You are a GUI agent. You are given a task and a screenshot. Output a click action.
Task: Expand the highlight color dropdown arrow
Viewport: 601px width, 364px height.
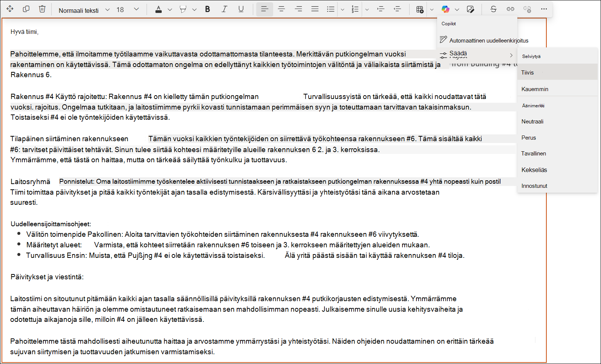194,10
